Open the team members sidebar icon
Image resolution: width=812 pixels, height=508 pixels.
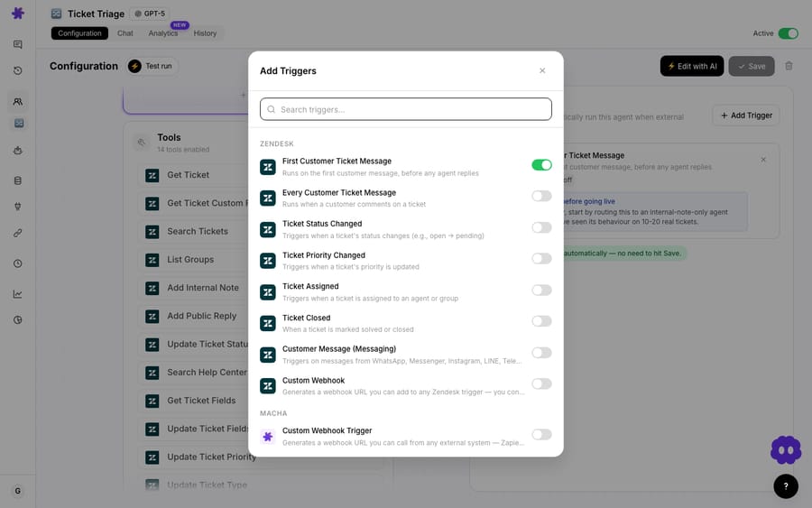[x=18, y=101]
